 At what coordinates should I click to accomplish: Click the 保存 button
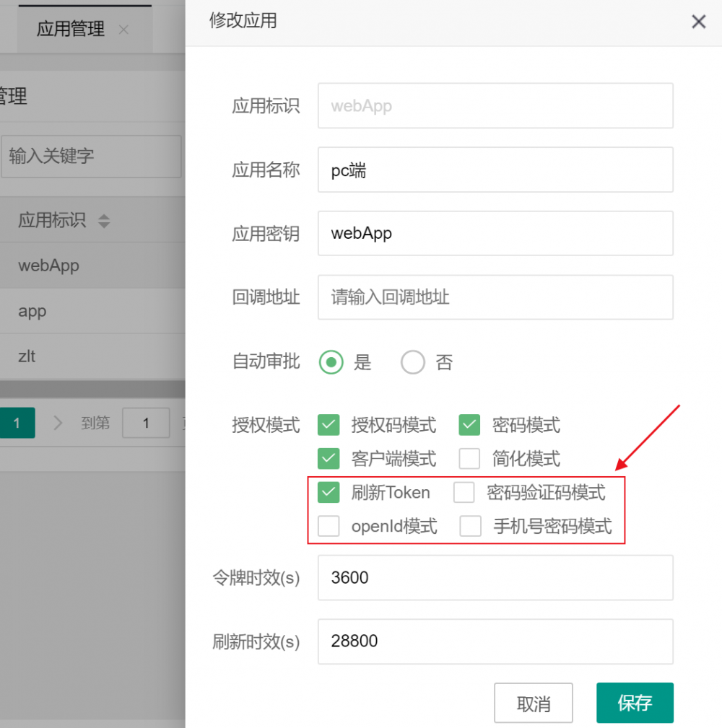click(635, 703)
